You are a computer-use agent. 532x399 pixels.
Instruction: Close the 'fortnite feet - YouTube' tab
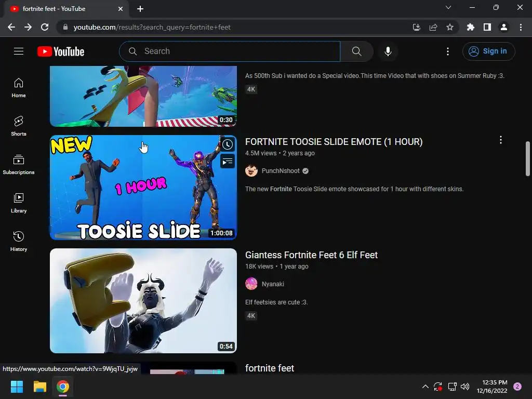[121, 9]
